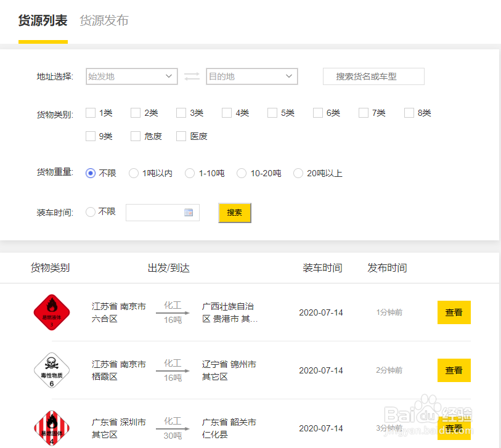The height and width of the screenshot is (448, 501).
Task: Click the swap origin and destination arrows icon
Action: coord(192,76)
